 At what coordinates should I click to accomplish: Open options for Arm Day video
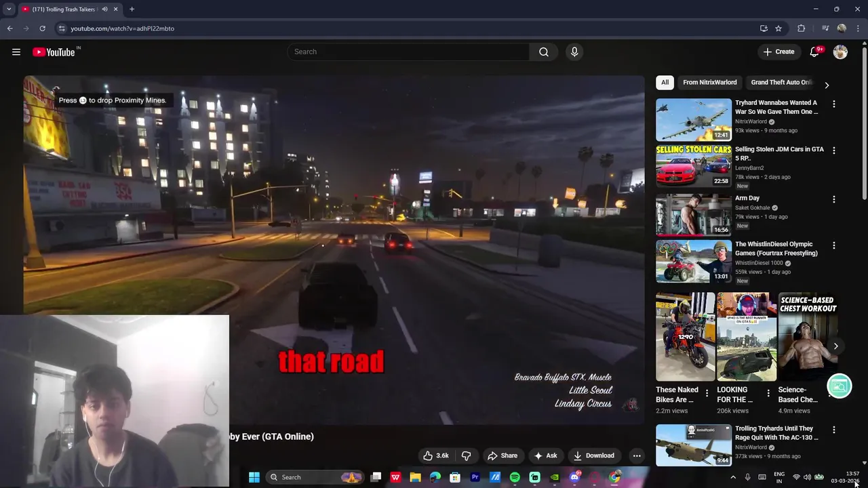834,199
